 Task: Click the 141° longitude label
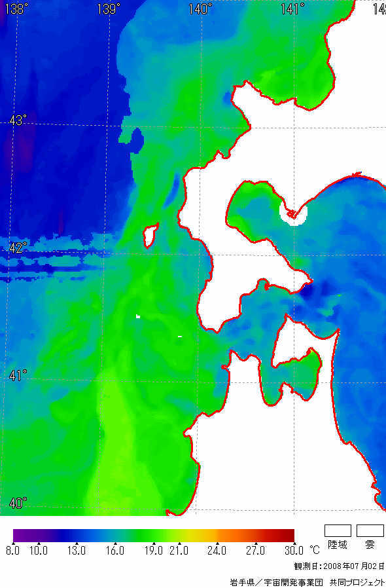(292, 9)
